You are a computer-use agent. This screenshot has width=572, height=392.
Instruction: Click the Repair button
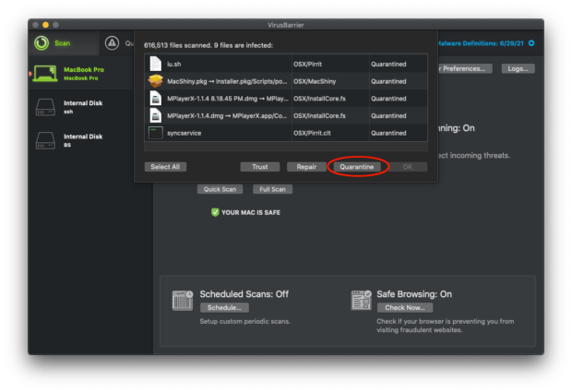coord(306,167)
